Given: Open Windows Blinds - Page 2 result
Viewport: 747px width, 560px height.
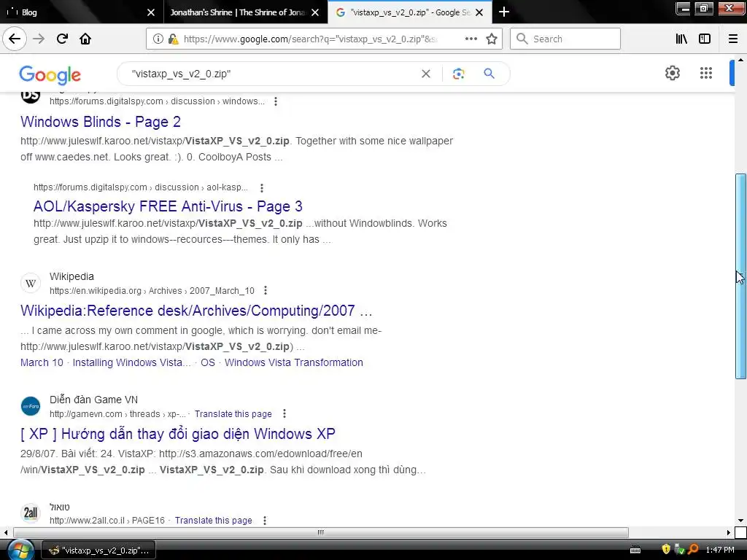Looking at the screenshot, I should tap(101, 122).
